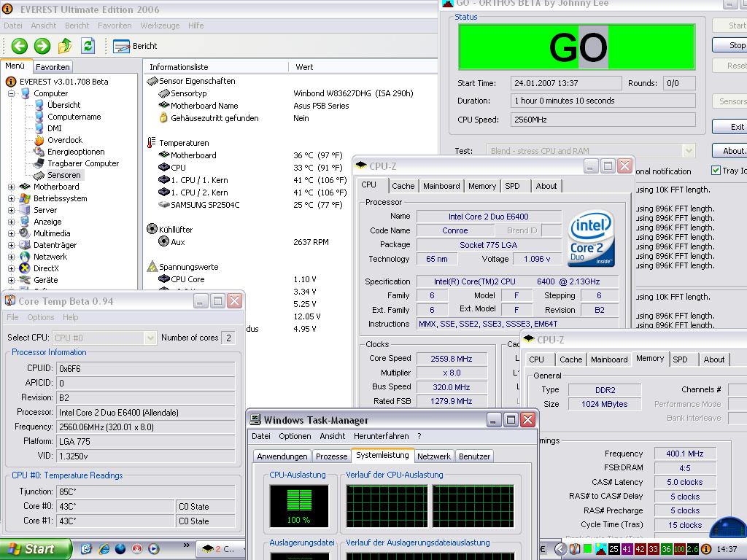This screenshot has width=747, height=560.
Task: Collapse the Computer tree node
Action: (11, 93)
